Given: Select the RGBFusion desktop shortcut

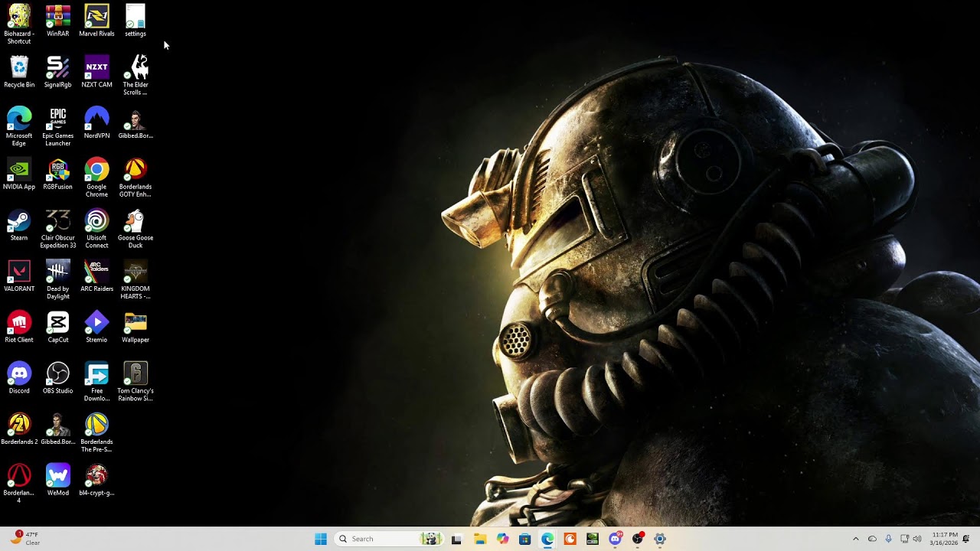Looking at the screenshot, I should click(x=57, y=174).
